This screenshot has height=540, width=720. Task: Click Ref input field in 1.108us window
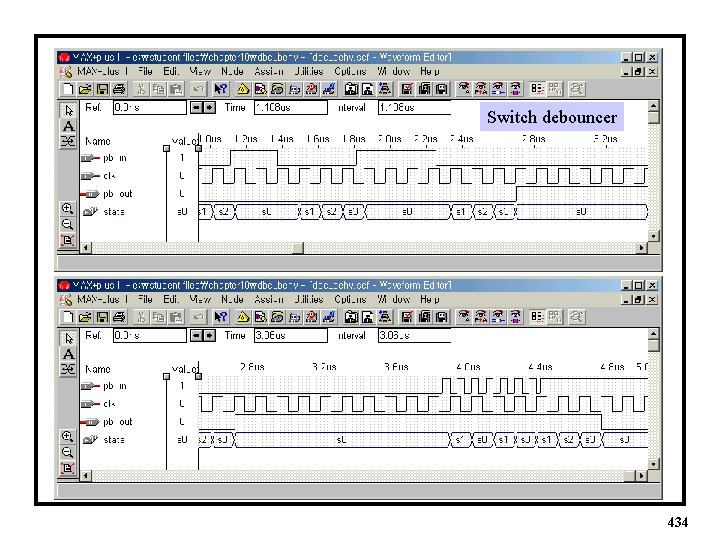click(x=150, y=107)
